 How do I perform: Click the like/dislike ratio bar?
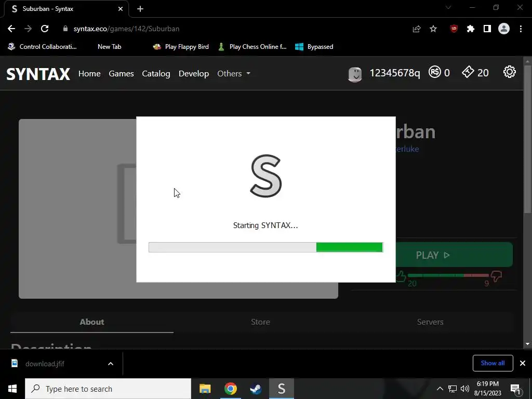pyautogui.click(x=448, y=275)
